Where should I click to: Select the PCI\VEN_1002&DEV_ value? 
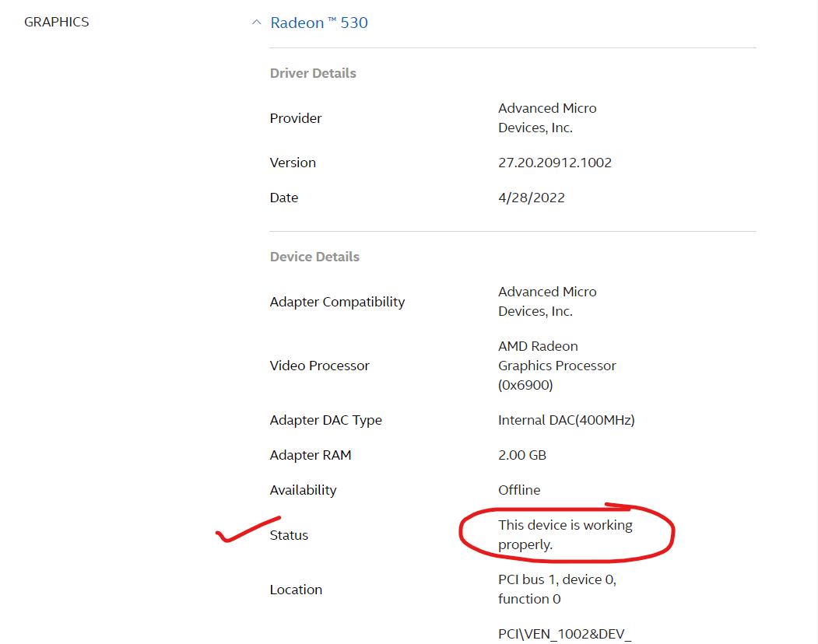coord(564,634)
